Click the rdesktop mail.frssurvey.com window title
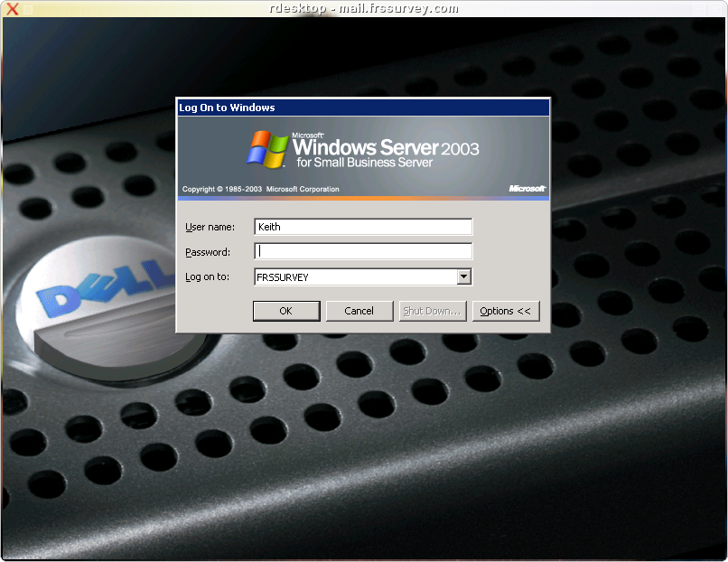This screenshot has height=562, width=728. 363,8
